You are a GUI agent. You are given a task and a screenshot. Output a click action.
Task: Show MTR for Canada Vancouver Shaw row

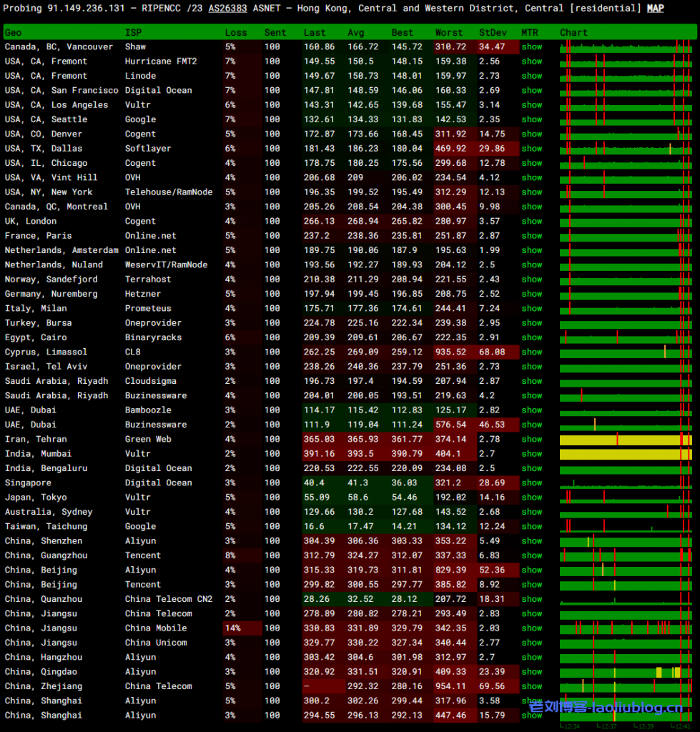click(531, 47)
